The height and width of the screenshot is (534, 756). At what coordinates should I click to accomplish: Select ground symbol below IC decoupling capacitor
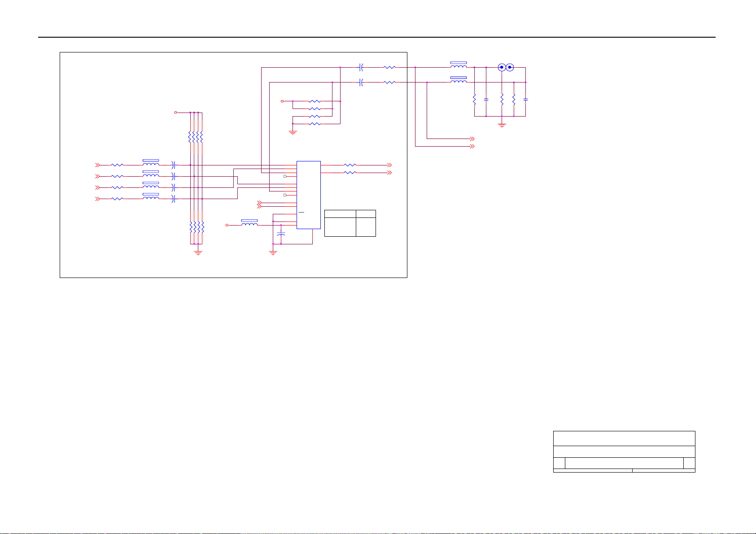click(x=273, y=253)
